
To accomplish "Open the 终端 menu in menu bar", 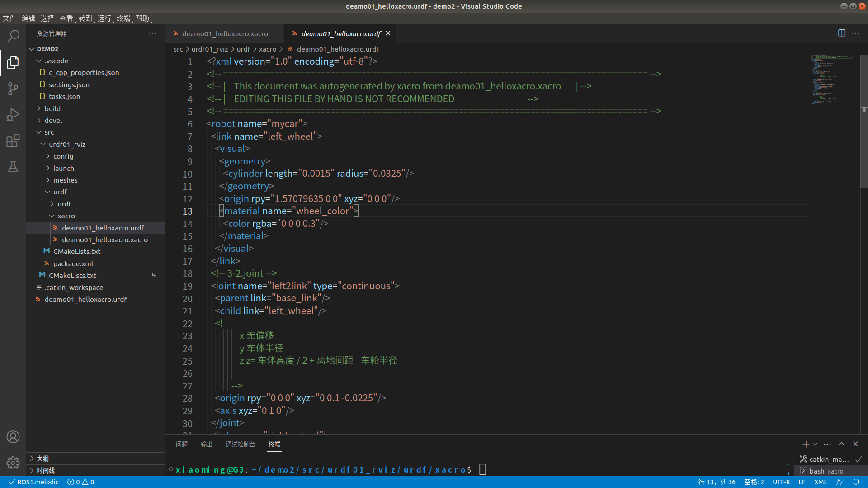I will [123, 19].
